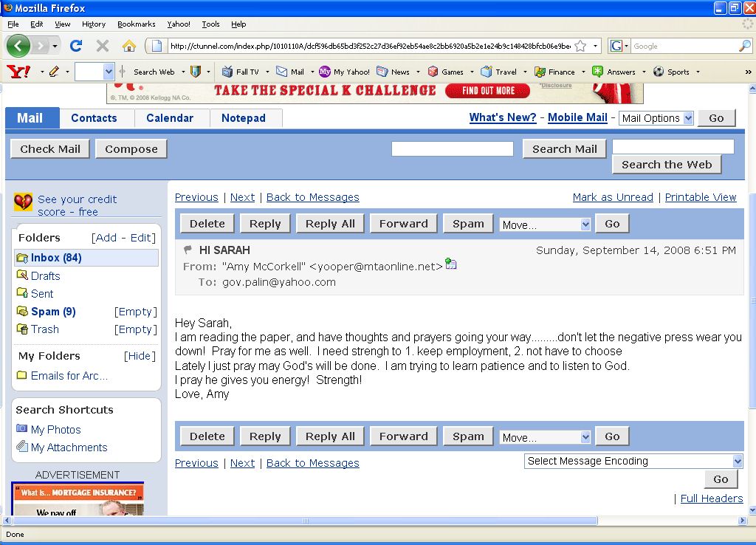
Task: Add sender to contacts icon next to the address
Action: (451, 264)
